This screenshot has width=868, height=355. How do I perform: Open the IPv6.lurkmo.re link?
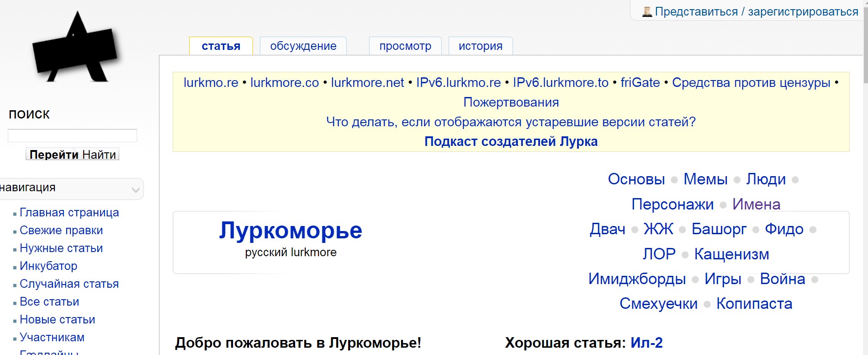[x=459, y=83]
